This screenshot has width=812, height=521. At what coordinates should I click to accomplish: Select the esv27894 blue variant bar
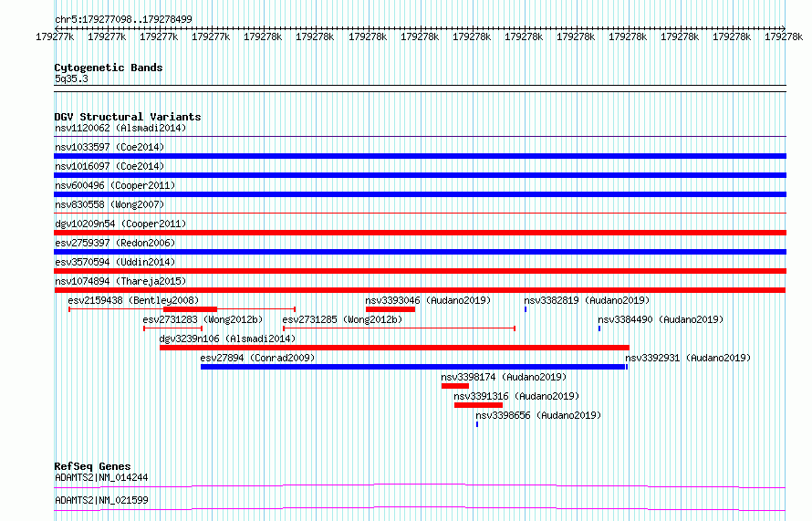tap(412, 367)
